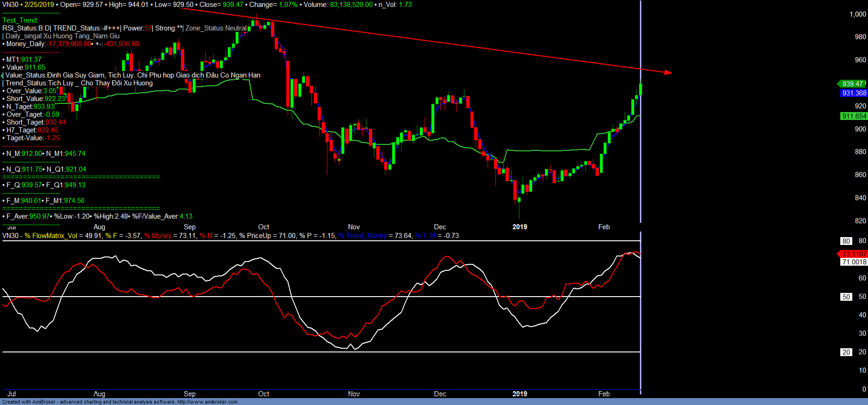
Task: Click the red % Money legend label
Action: coord(158,236)
